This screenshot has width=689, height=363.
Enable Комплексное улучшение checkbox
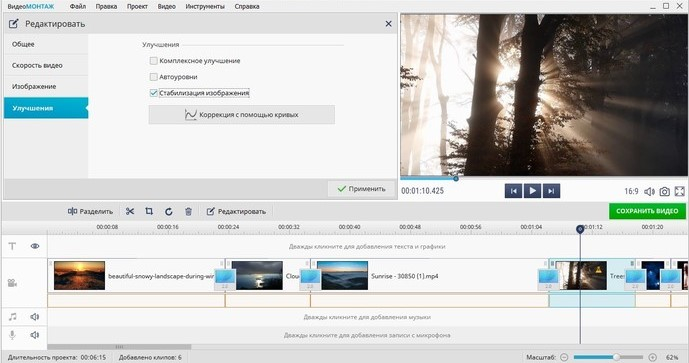point(153,61)
